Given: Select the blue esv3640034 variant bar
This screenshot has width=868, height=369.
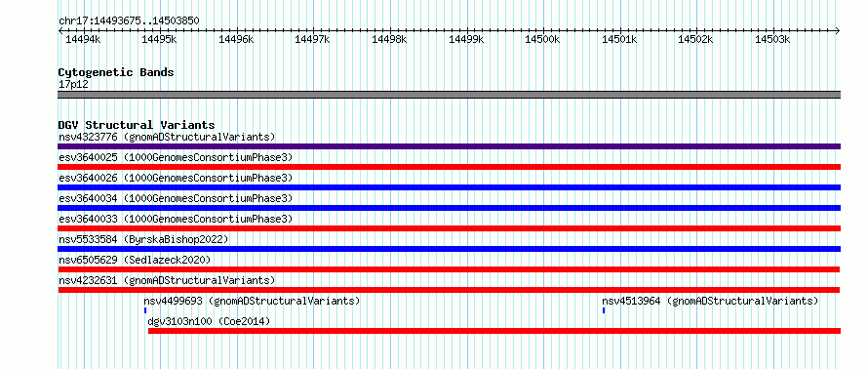Looking at the screenshot, I should tap(449, 208).
